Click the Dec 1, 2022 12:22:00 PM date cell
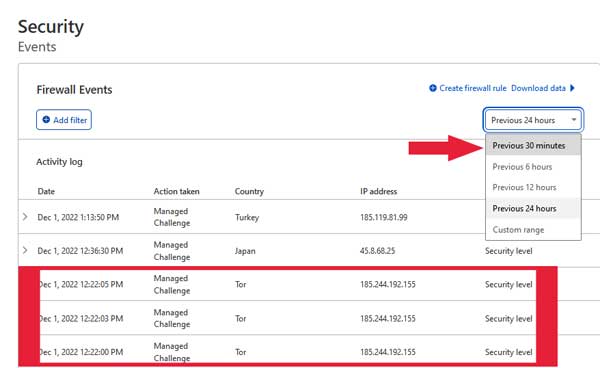600x368 pixels. (81, 352)
